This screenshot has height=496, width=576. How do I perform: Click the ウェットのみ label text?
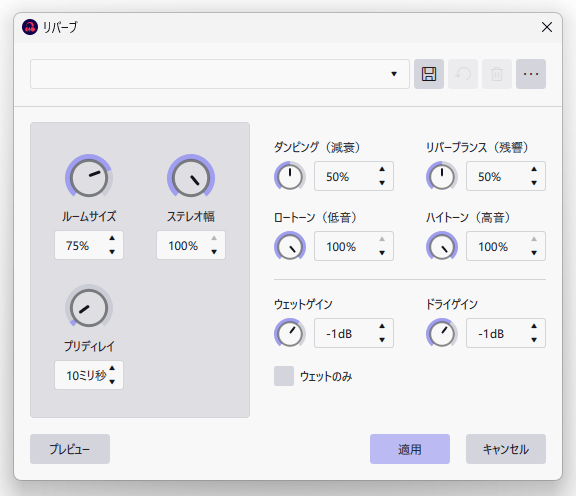[326, 376]
